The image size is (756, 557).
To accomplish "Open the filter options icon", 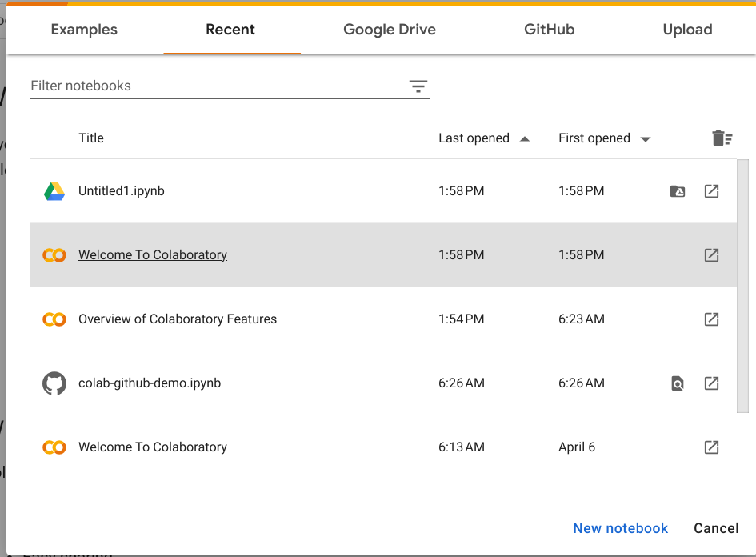I will [x=418, y=86].
